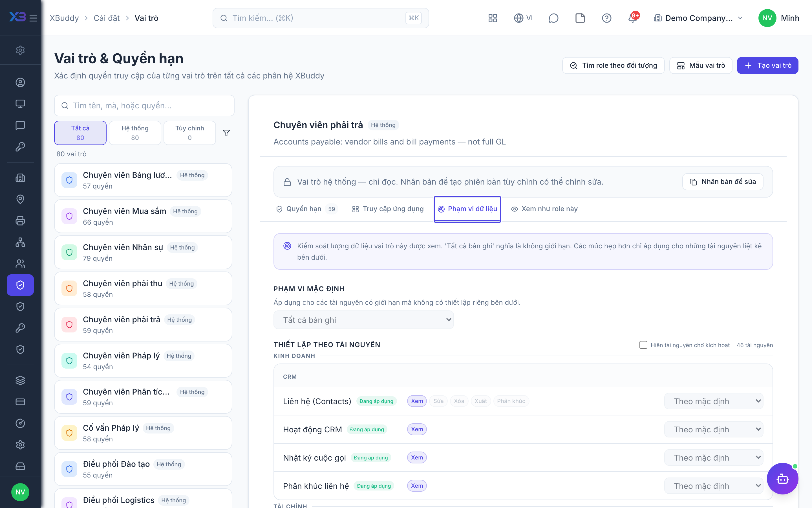Toggle Xuất permission chip for Liên hệ (Contacts)

(480, 401)
